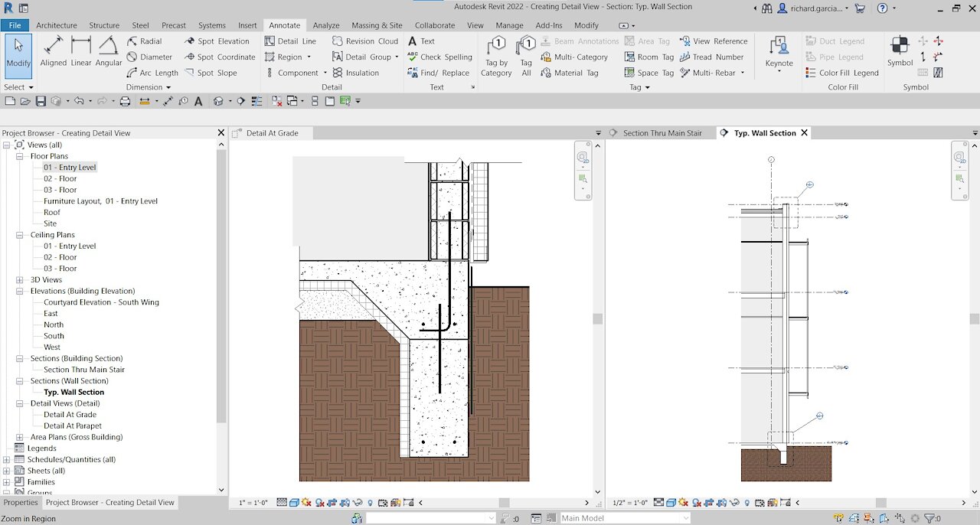The height and width of the screenshot is (525, 980).
Task: Open the Multi-Rebar dropdown
Action: coord(743,73)
